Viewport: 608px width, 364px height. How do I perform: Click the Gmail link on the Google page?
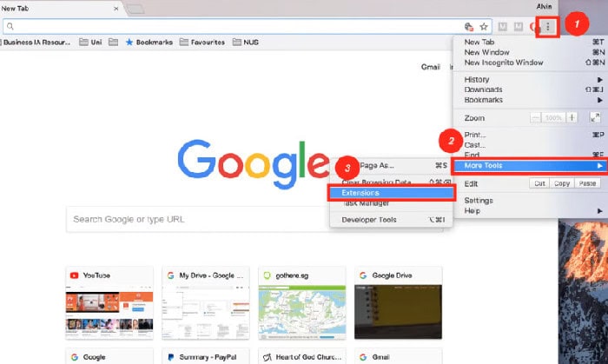click(x=431, y=67)
